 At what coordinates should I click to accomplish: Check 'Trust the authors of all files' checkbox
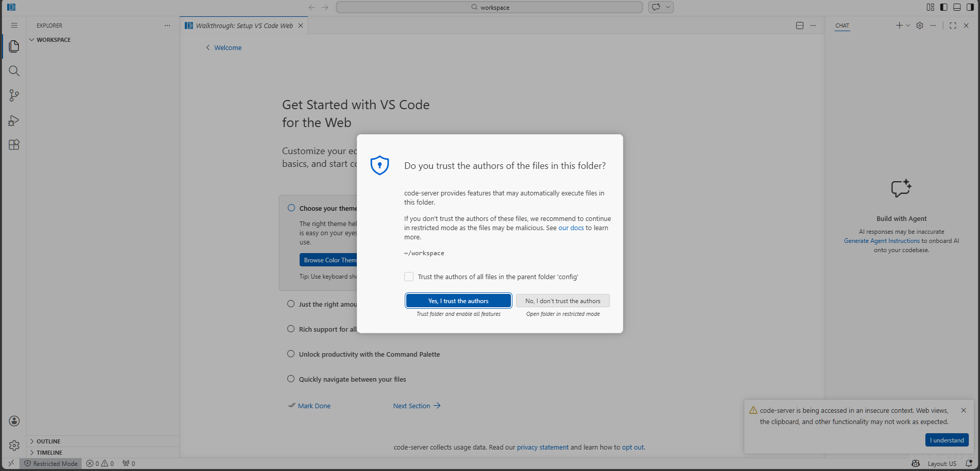tap(409, 277)
